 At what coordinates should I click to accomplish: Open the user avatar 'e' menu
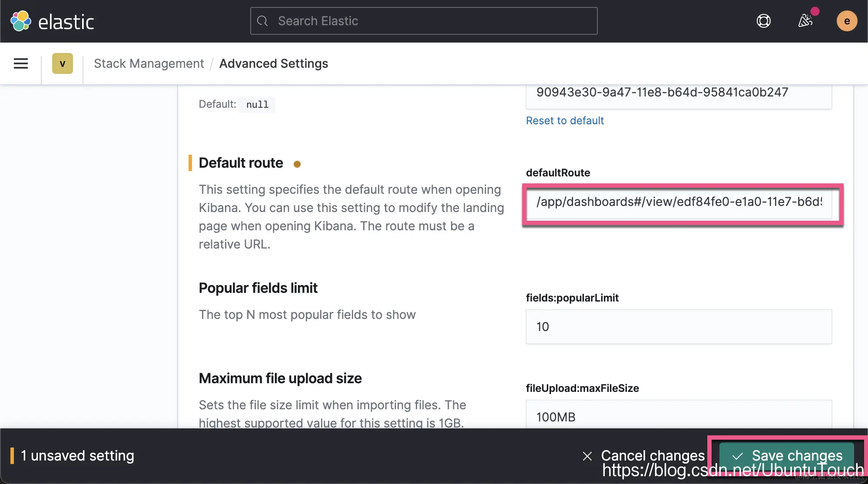tap(846, 21)
